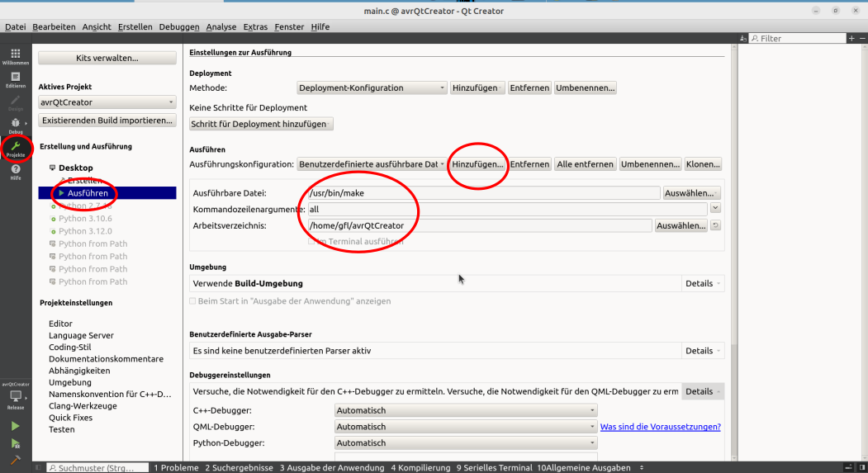This screenshot has width=868, height=473.
Task: Click the 'Alle entfernen' button
Action: tap(585, 164)
